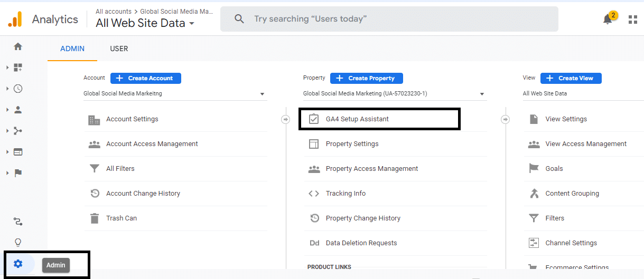Click the Content Grouping icon
The width and height of the screenshot is (644, 279).
click(x=534, y=194)
